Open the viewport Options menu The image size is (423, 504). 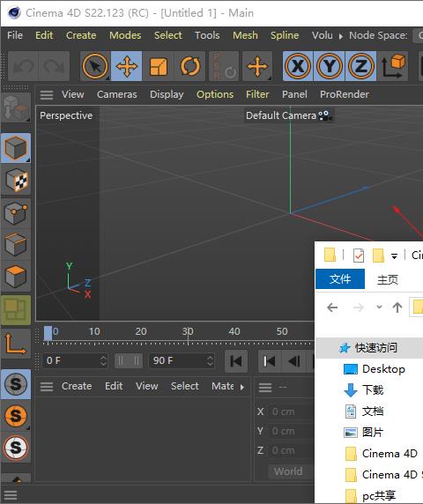point(215,94)
